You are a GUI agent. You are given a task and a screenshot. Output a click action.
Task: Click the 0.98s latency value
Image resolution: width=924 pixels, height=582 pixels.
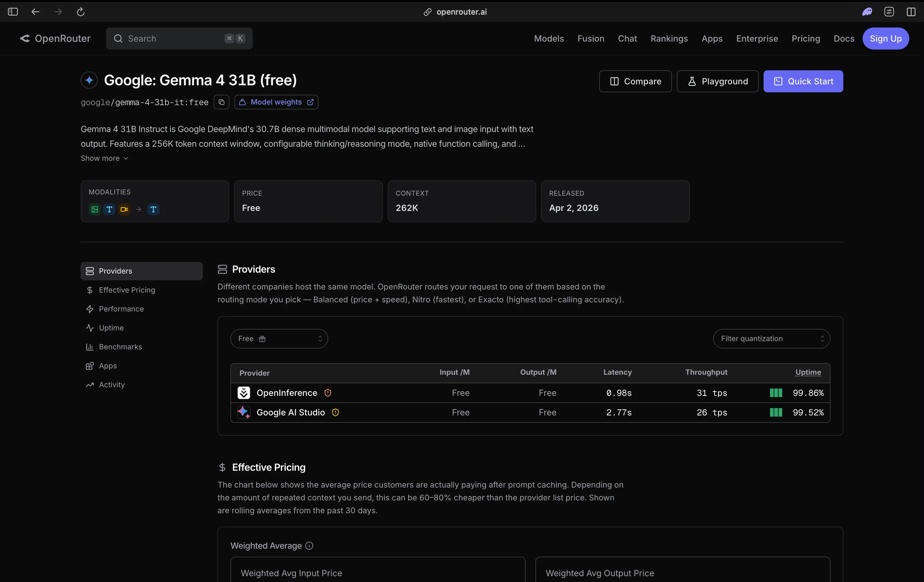tap(619, 393)
